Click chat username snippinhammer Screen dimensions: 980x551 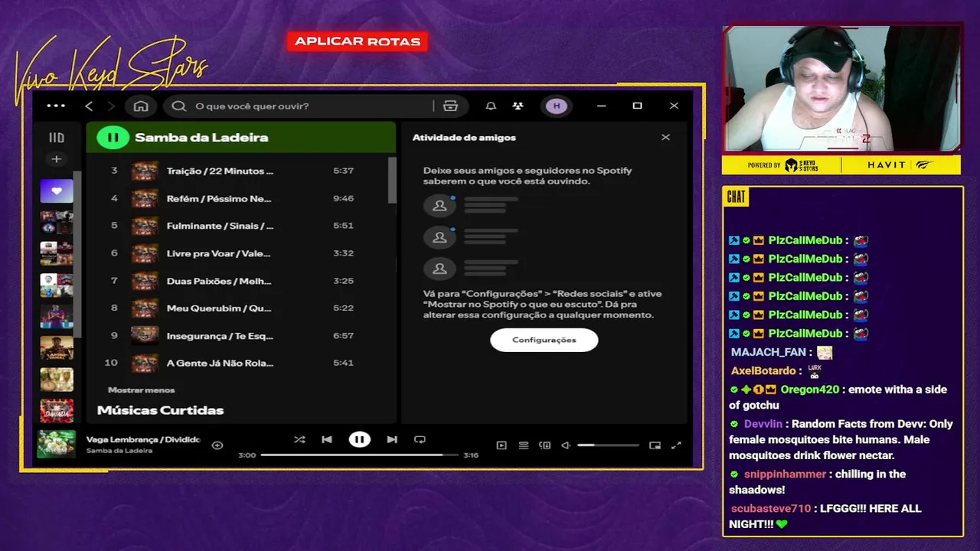pyautogui.click(x=785, y=474)
